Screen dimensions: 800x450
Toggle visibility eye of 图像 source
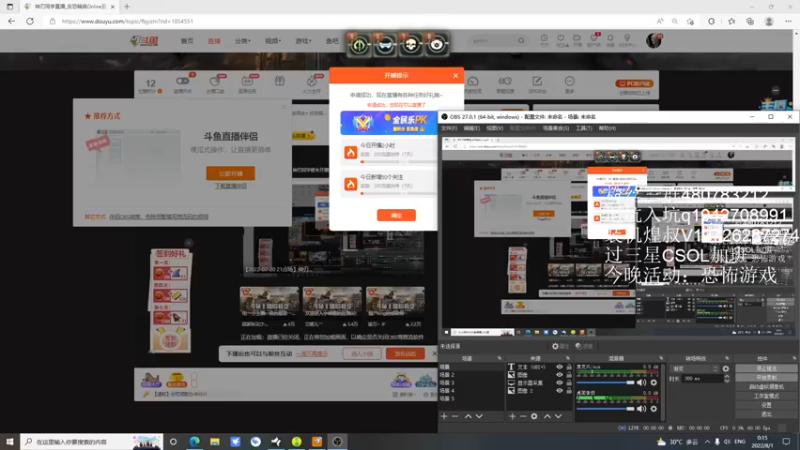tap(560, 374)
